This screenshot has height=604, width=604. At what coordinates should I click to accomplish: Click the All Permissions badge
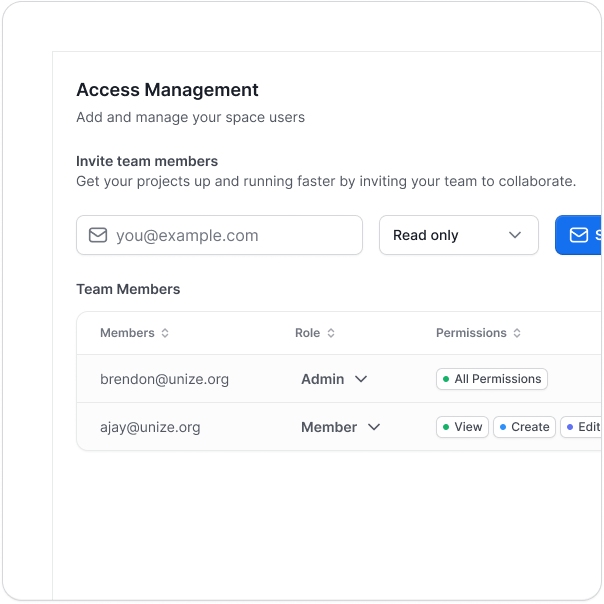pos(492,379)
